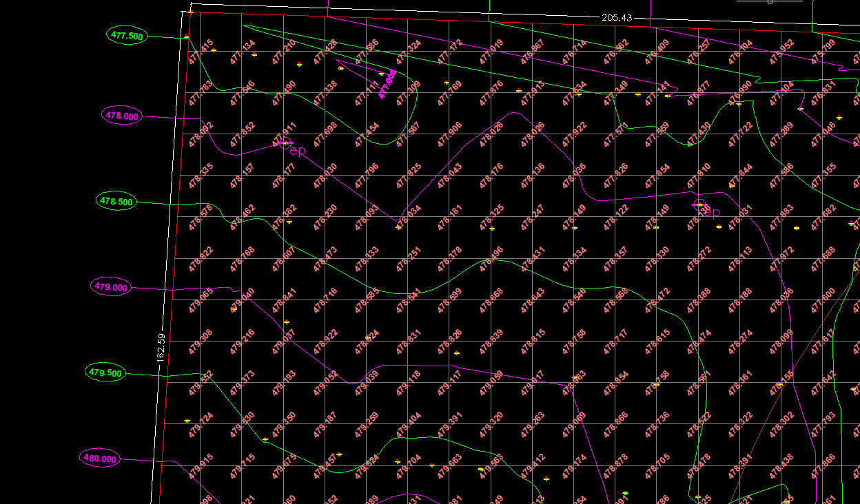Click spot elevation 476.877
Viewport: 860px width, 504px height.
tap(699, 94)
